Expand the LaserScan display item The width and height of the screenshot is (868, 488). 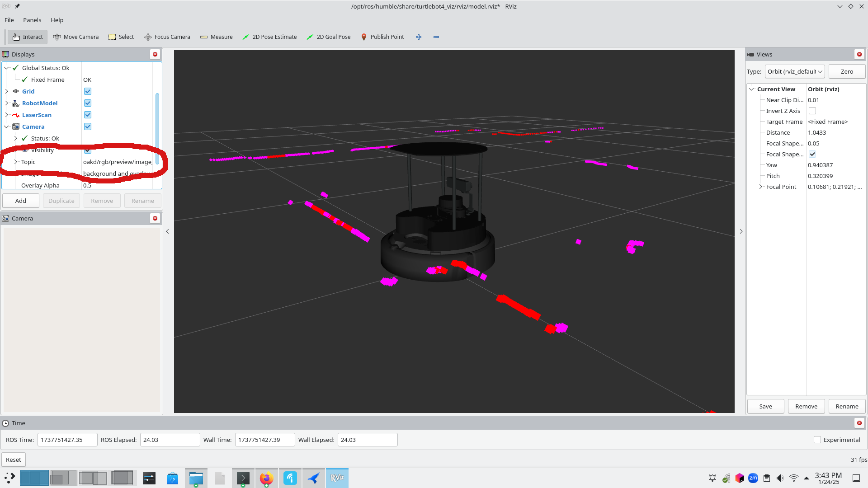tap(7, 115)
